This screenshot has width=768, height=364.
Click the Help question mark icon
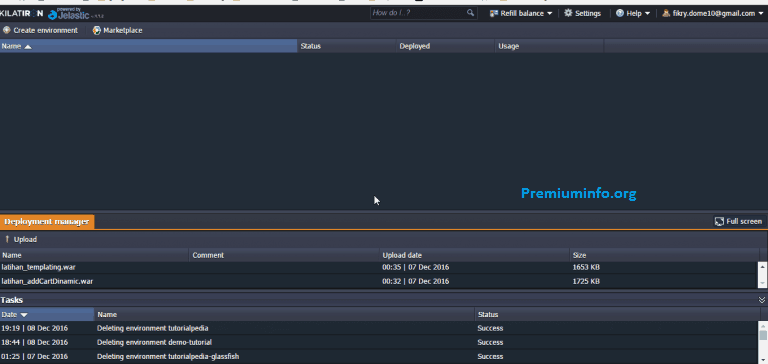coord(620,13)
